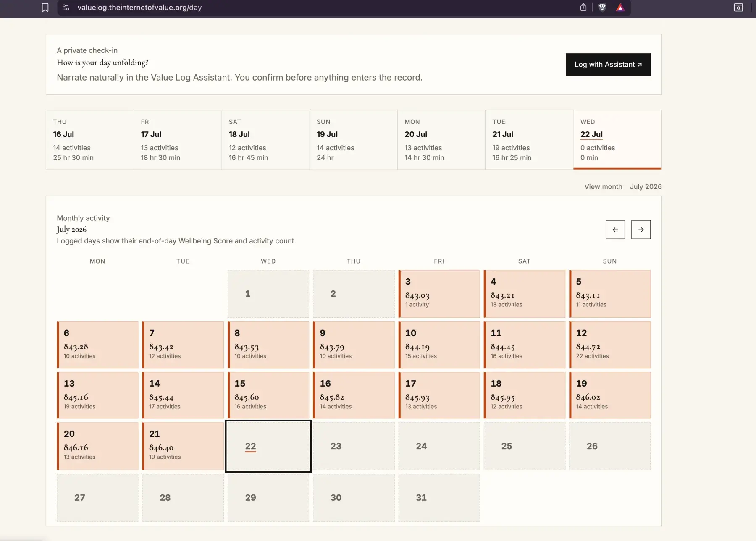Open July 4 calendar cell with 843.21
This screenshot has height=541, width=756.
click(524, 294)
